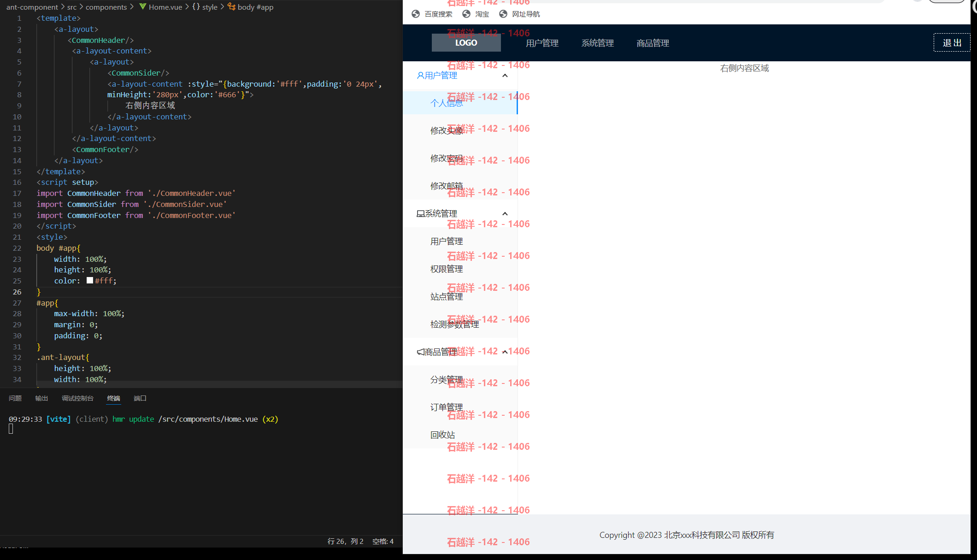977x560 pixels.
Task: Click './CommonHeader.vue' import path on line 17
Action: tap(192, 193)
